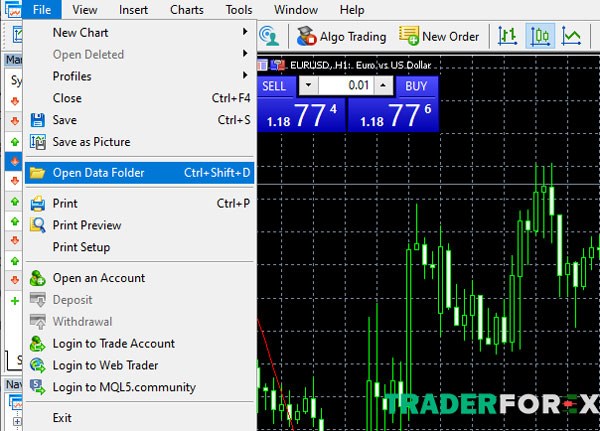Click the Save floppy disk icon
Screen dimensions: 600x431
pyautogui.click(x=38, y=120)
